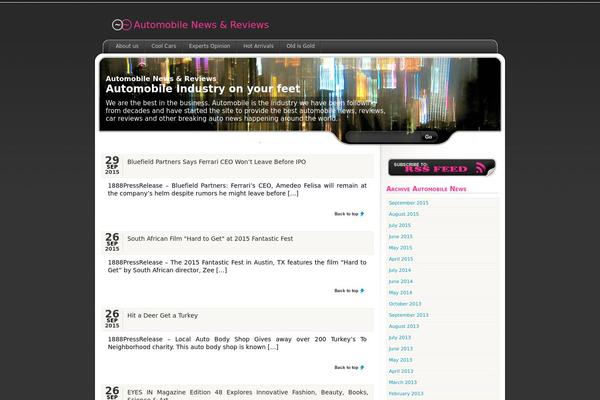Click the 1888PressRelease Bluefield Partners excerpt text
The width and height of the screenshot is (600, 400).
[237, 189]
